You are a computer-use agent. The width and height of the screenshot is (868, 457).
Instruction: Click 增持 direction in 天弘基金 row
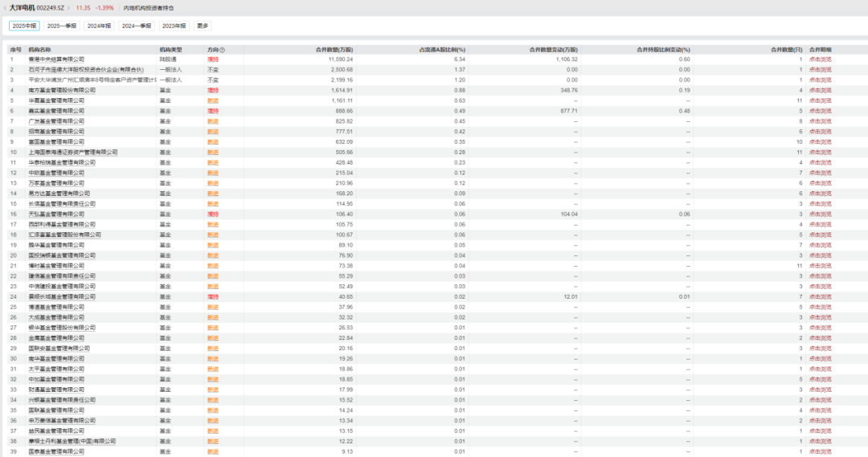(212, 214)
